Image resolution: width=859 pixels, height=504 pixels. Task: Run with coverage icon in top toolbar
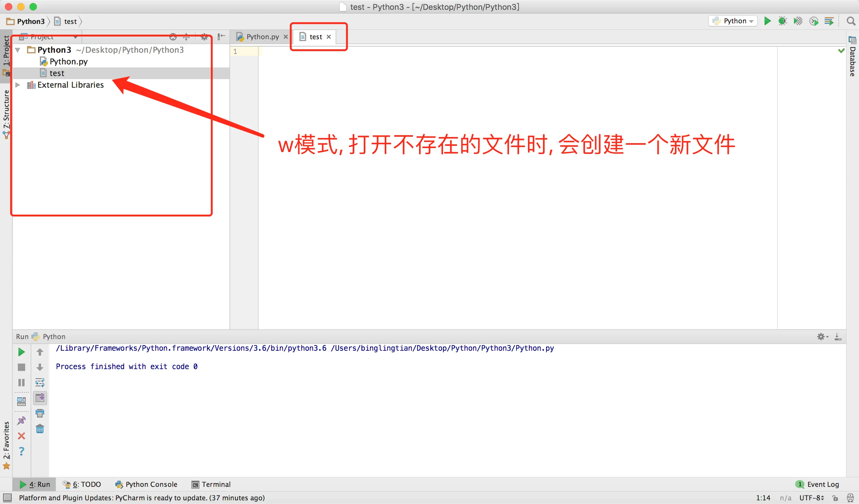point(798,21)
